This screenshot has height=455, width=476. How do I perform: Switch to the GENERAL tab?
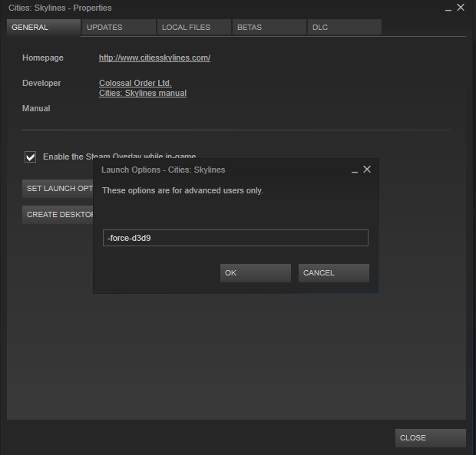pyautogui.click(x=44, y=28)
